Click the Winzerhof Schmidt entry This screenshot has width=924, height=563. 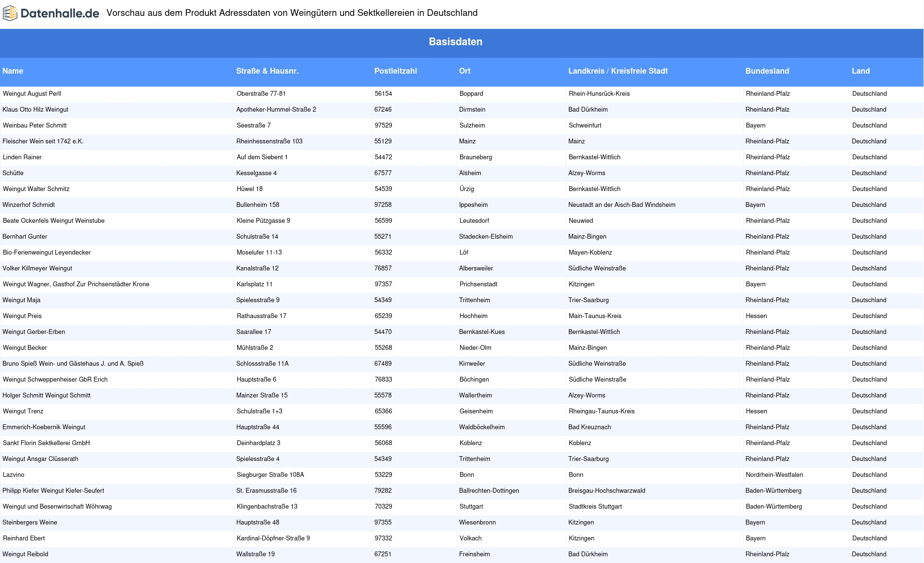click(x=28, y=205)
